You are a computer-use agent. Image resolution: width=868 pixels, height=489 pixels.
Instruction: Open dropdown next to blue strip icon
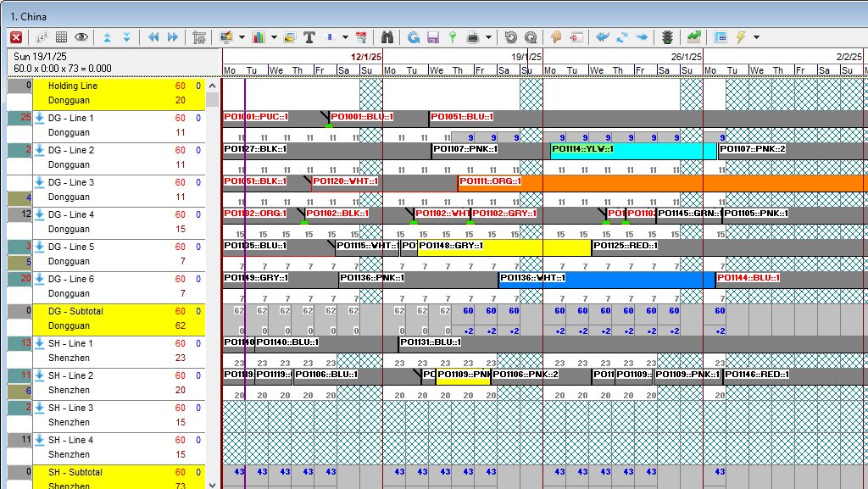(x=345, y=37)
